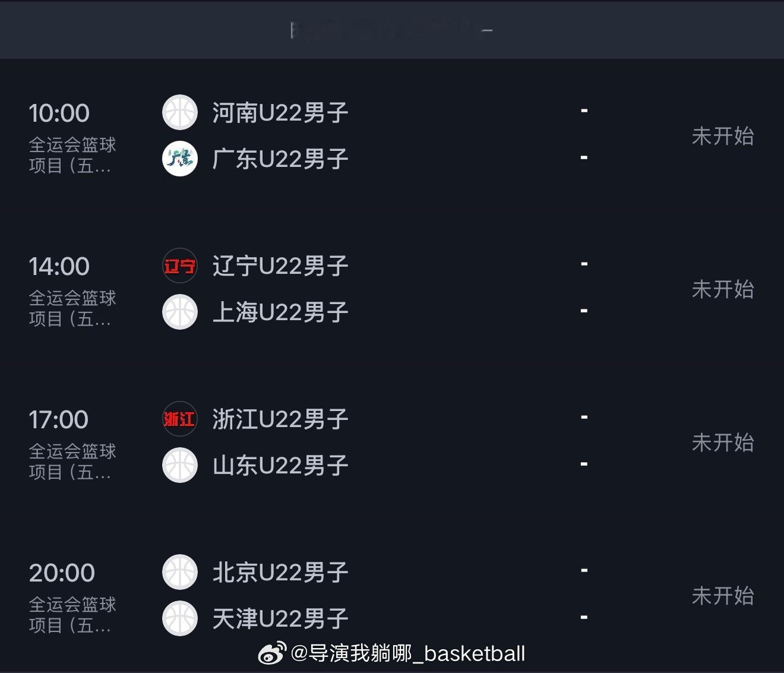The image size is (784, 673).
Task: Click the Tianjin U22 team basketball logo
Action: tap(180, 618)
